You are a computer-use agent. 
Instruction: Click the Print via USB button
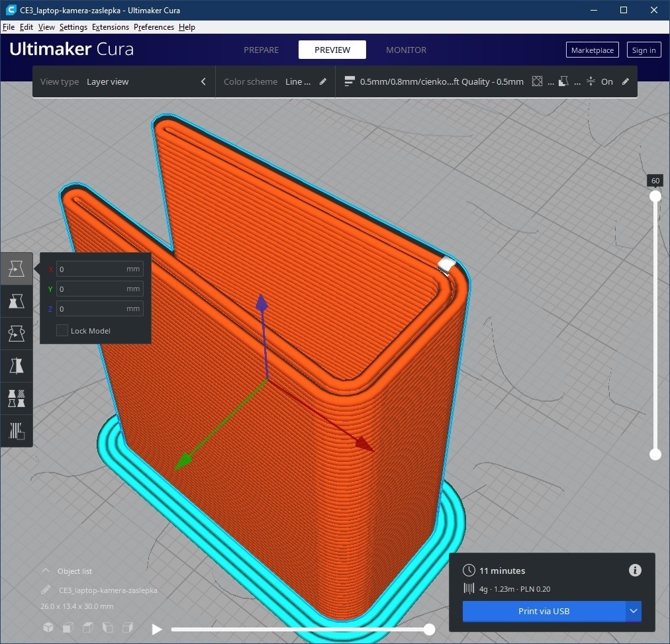tap(544, 612)
